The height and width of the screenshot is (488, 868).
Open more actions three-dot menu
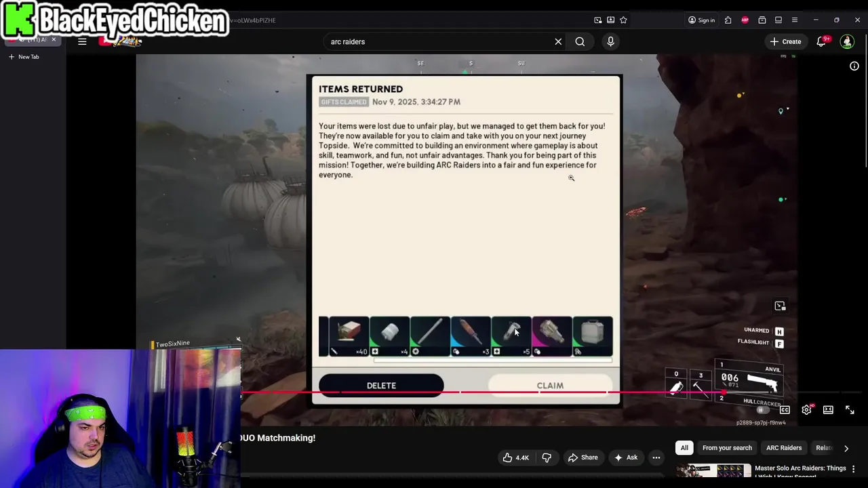click(x=656, y=457)
